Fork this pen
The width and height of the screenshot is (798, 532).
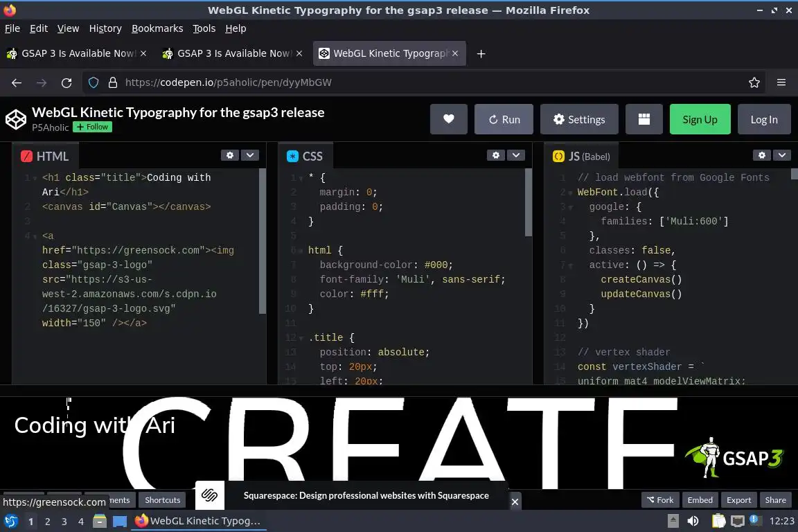(x=659, y=500)
